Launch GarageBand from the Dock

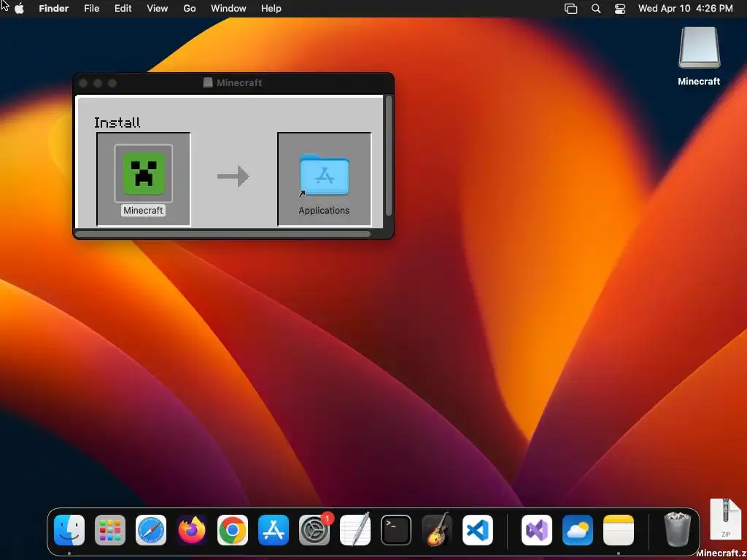(x=437, y=529)
